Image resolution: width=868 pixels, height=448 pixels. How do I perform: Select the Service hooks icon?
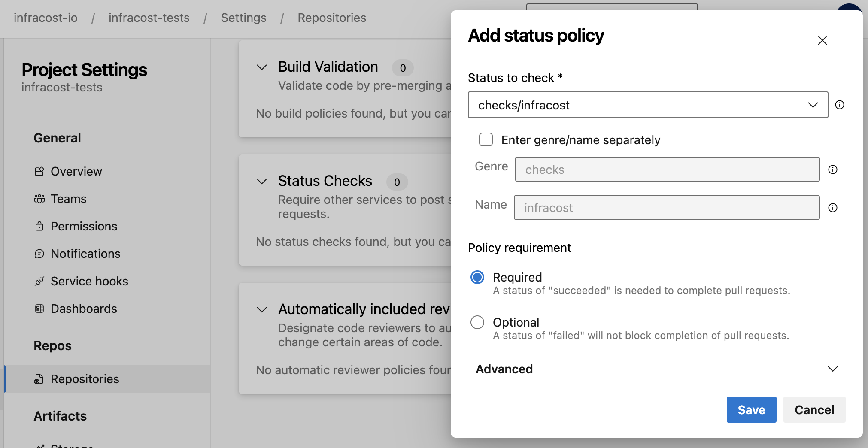40,281
